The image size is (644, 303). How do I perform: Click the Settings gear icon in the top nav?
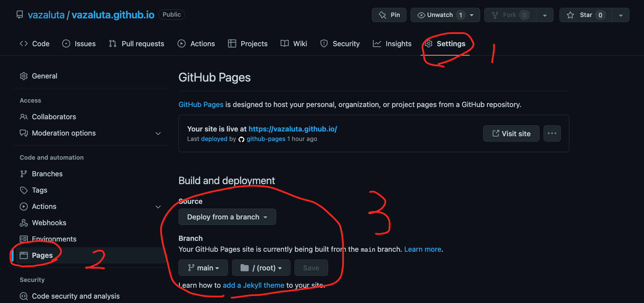click(429, 43)
